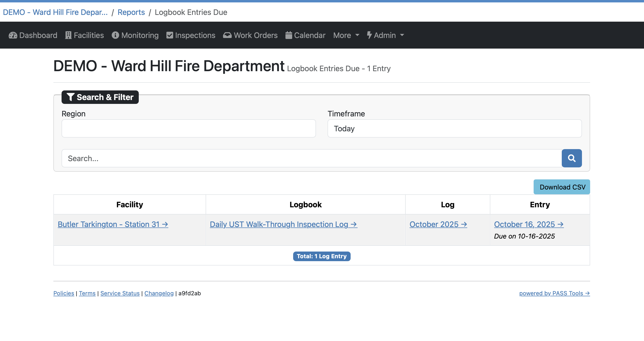The height and width of the screenshot is (341, 644).
Task: Focus the Region filter field
Action: pyautogui.click(x=189, y=128)
